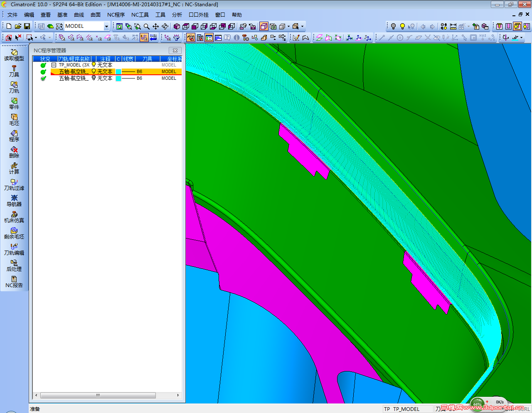Click the measure ruler toolbar icon
Image resolution: width=532 pixels, height=413 pixels.
453,26
